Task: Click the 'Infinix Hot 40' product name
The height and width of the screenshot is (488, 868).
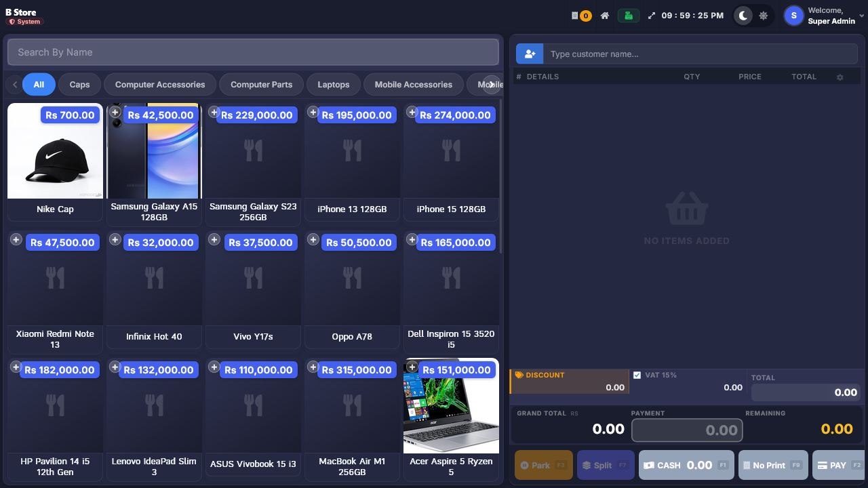Action: tap(154, 337)
